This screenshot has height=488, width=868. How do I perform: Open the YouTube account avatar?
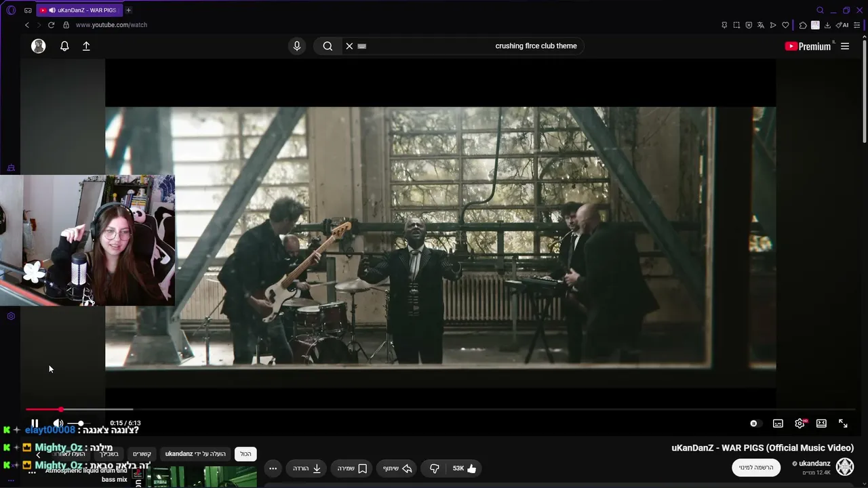[x=39, y=46]
